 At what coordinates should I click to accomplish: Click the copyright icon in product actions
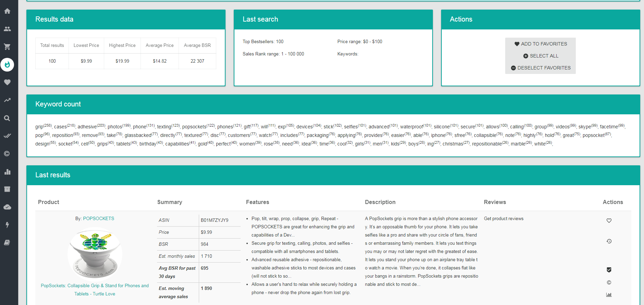[609, 282]
